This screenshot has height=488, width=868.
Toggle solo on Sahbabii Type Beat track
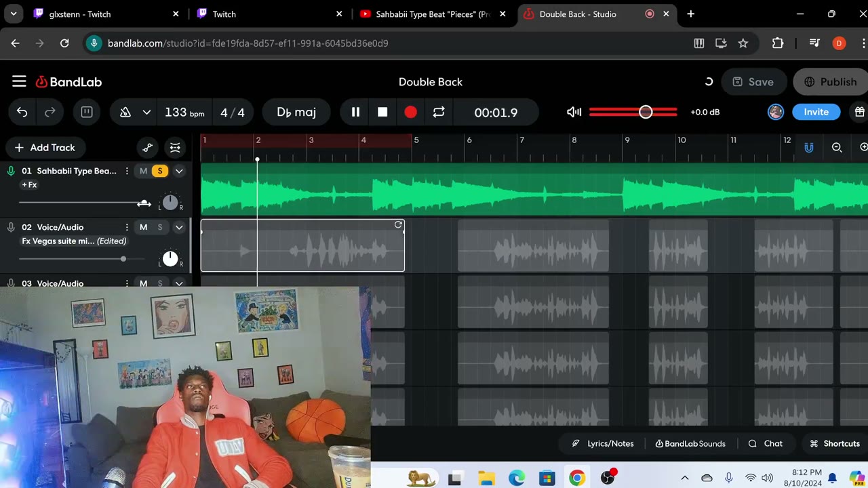pyautogui.click(x=160, y=171)
